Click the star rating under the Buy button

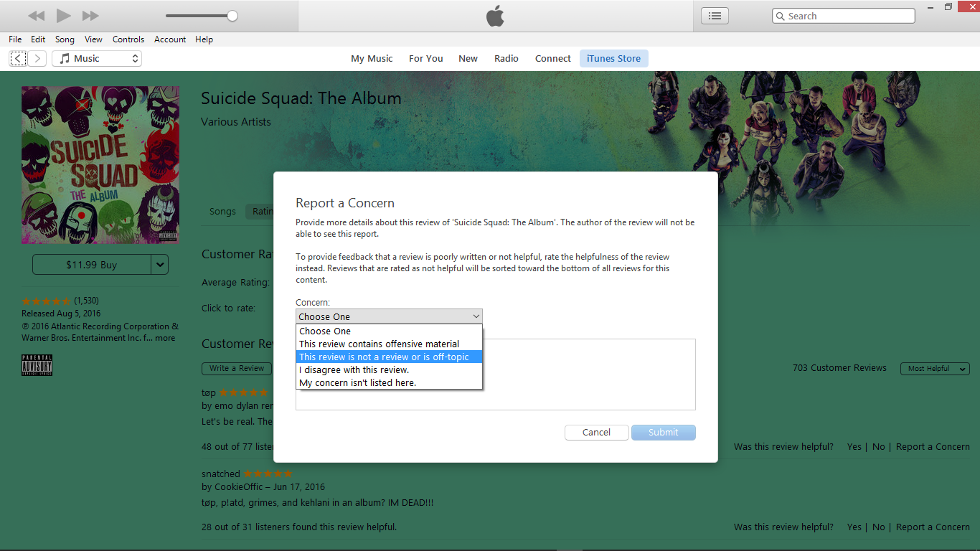(x=46, y=301)
